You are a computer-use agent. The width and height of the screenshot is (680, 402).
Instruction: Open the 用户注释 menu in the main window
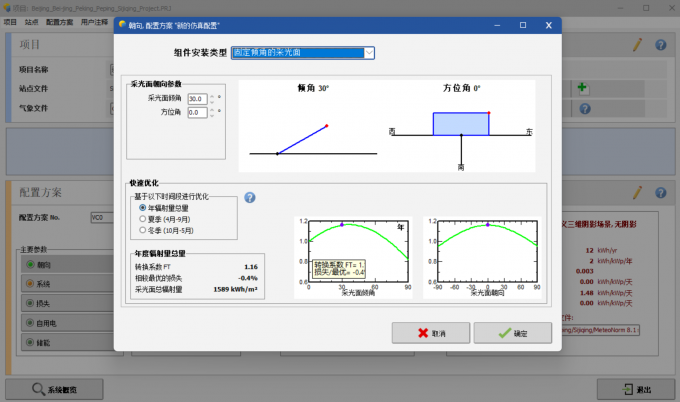[x=95, y=22]
